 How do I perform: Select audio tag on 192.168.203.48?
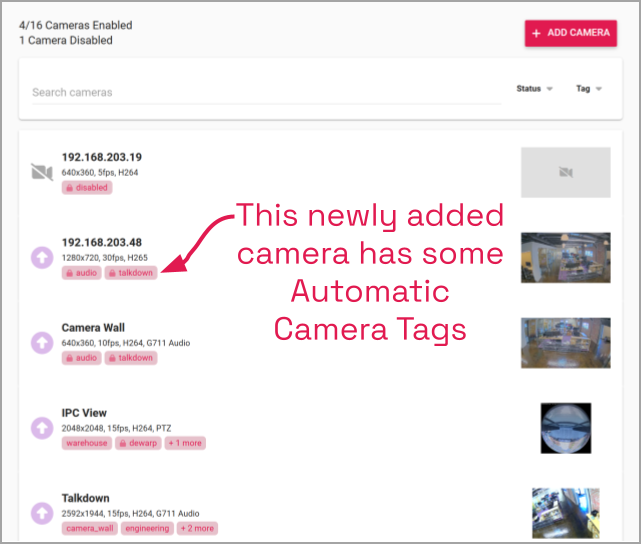82,273
